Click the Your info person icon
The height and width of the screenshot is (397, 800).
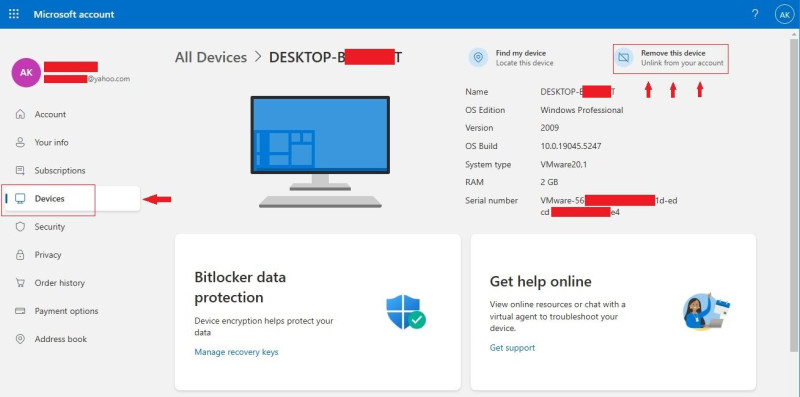point(20,142)
